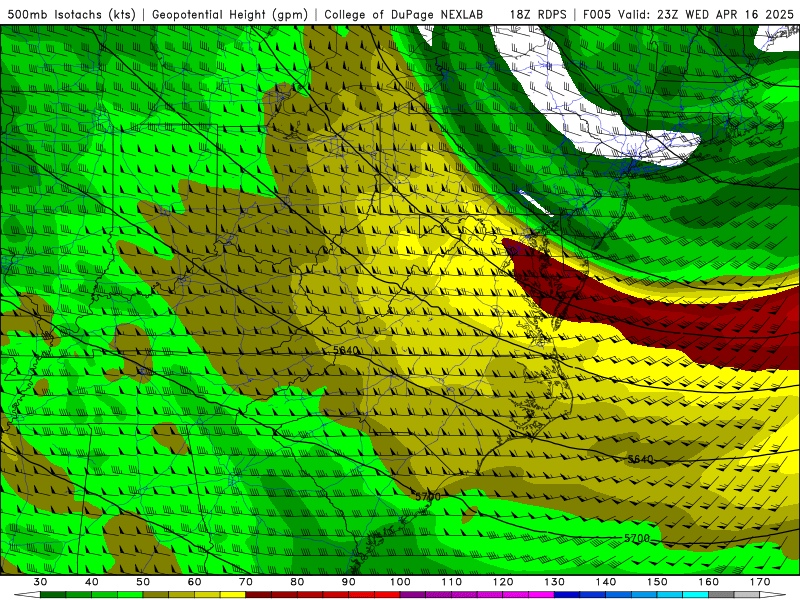This screenshot has width=800, height=600.
Task: Click the "18Z RDPS" model run label
Action: click(x=538, y=14)
